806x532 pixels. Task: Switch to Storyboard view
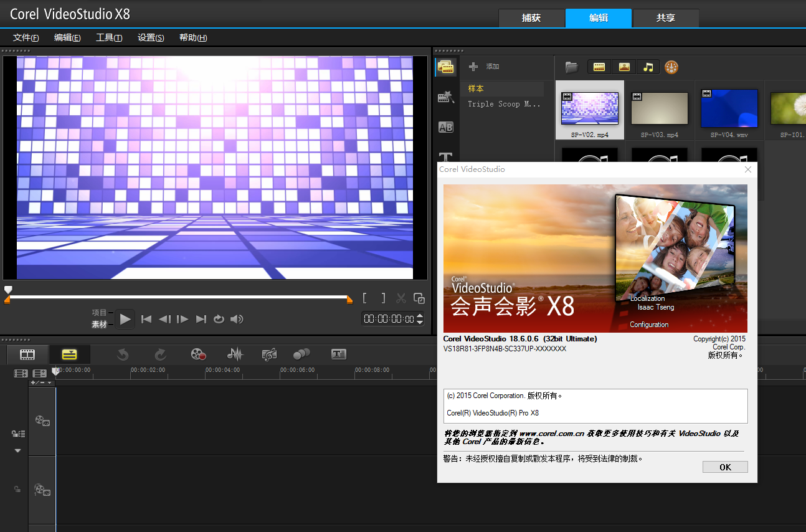27,354
